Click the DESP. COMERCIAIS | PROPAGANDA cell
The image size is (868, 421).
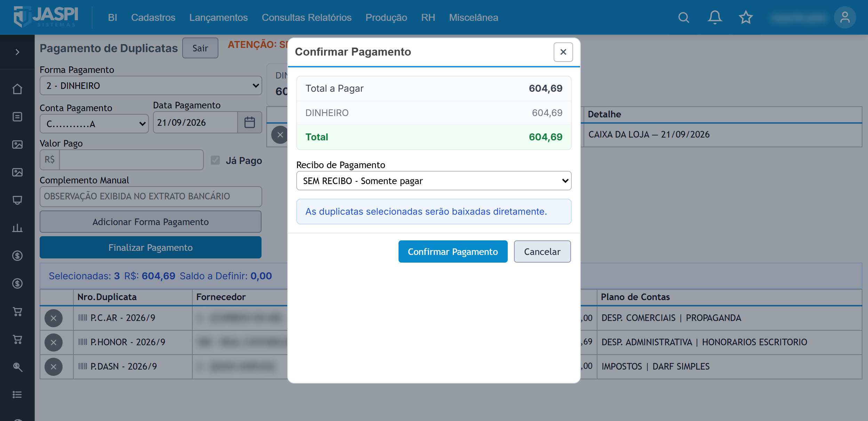[x=729, y=318]
